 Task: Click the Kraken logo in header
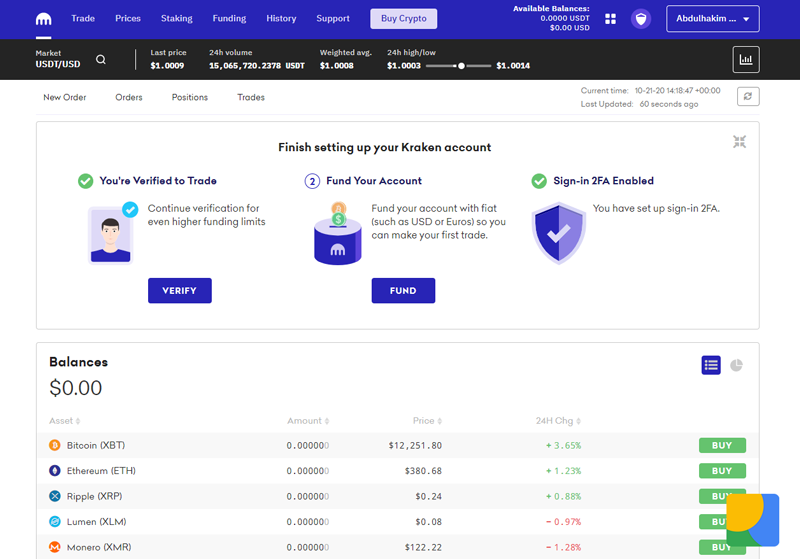[x=43, y=19]
